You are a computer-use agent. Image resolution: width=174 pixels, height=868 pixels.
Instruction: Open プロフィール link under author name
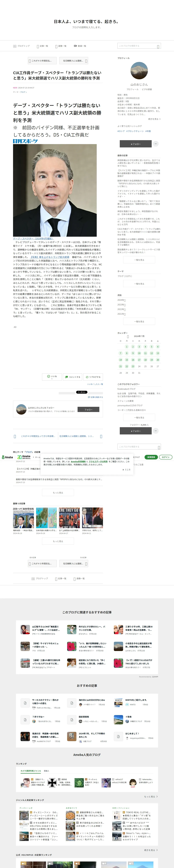[x=132, y=89]
